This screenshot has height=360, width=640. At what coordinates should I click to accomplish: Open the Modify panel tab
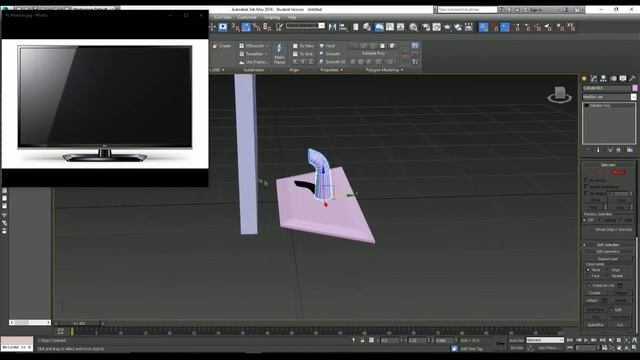594,78
